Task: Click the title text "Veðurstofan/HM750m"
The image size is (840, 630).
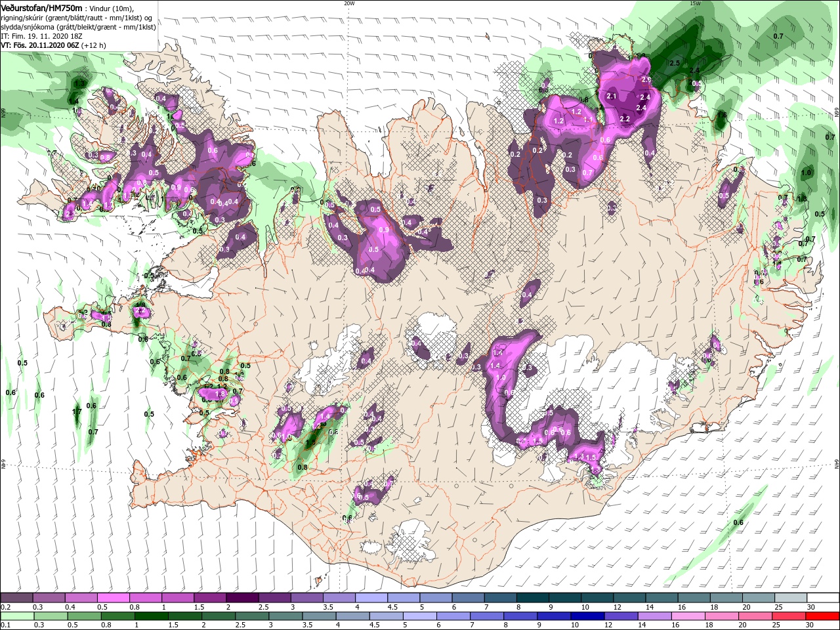Action: click(41, 7)
